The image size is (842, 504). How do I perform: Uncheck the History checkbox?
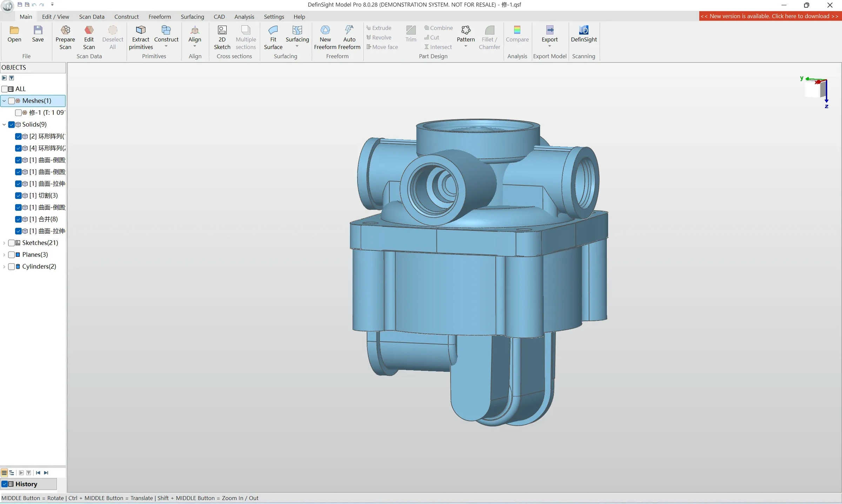[5, 484]
